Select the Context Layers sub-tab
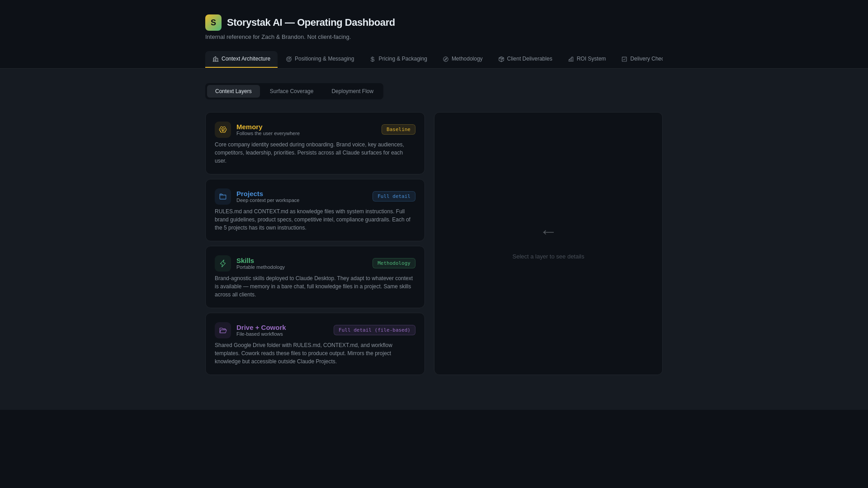 233,91
